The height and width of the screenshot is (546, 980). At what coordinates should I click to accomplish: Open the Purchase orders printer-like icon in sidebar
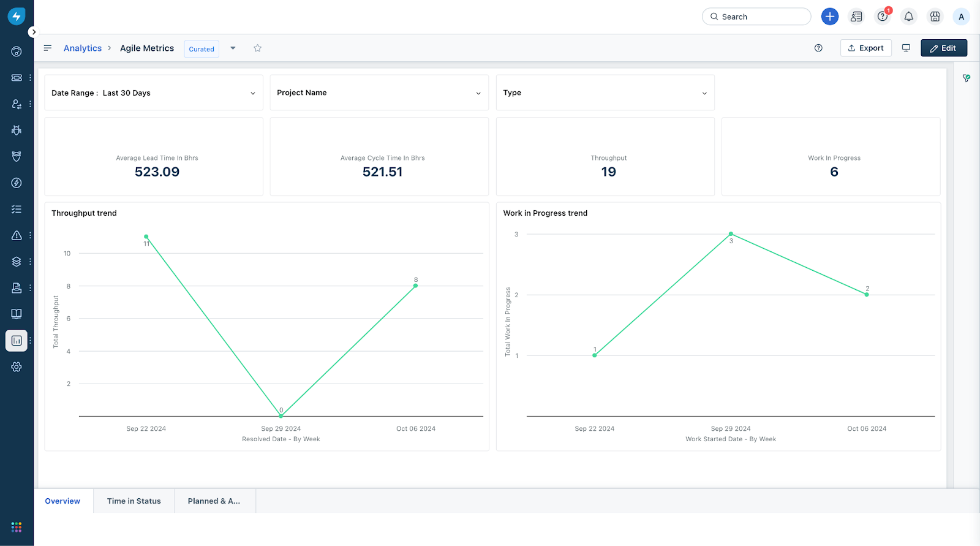[17, 287]
